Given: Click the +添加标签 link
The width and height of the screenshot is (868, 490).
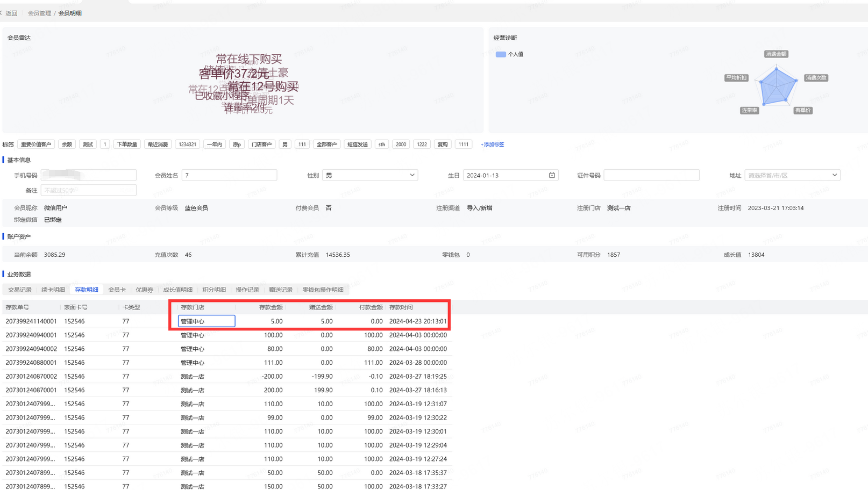Looking at the screenshot, I should tap(492, 145).
